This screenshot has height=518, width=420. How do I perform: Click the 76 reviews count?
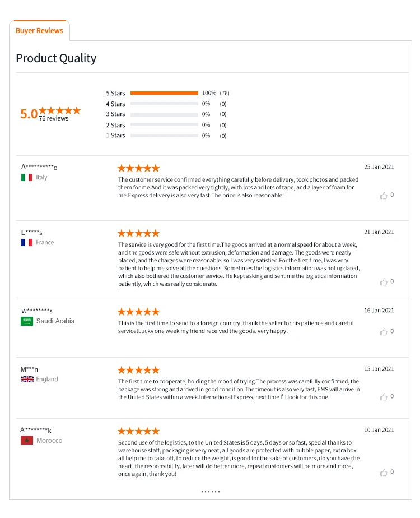[x=54, y=119]
